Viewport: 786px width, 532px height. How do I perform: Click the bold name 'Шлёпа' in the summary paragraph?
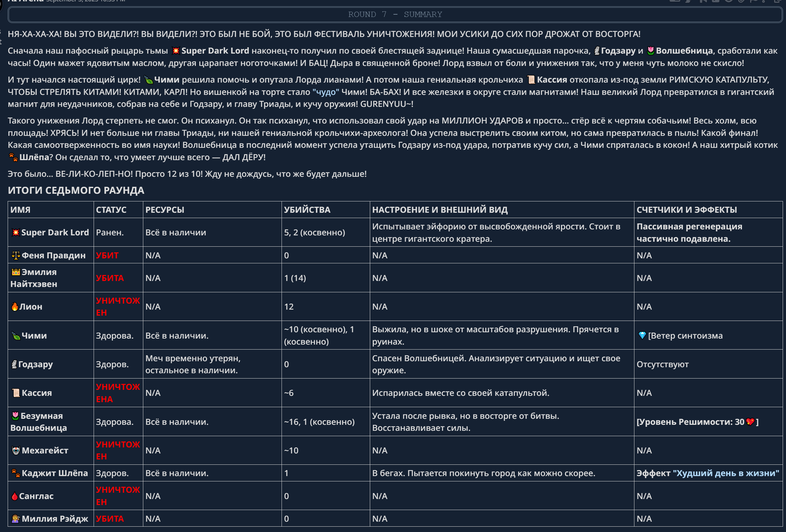(34, 157)
